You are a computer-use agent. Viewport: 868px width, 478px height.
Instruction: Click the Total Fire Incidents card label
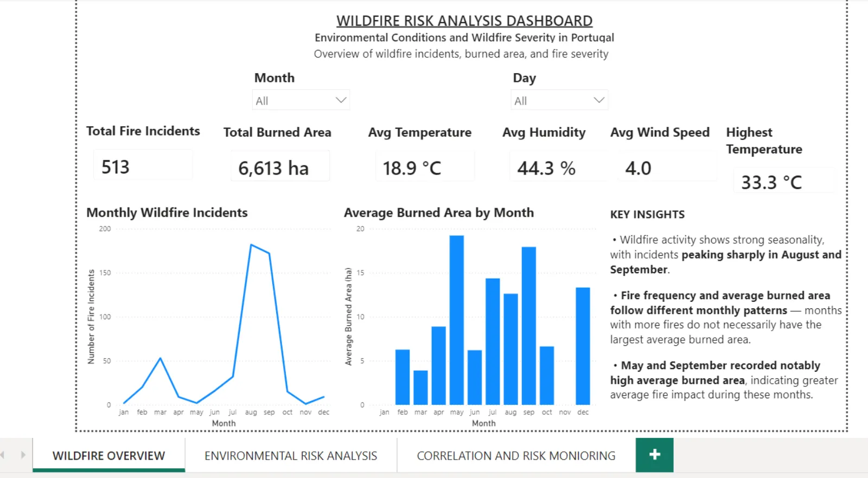click(143, 131)
